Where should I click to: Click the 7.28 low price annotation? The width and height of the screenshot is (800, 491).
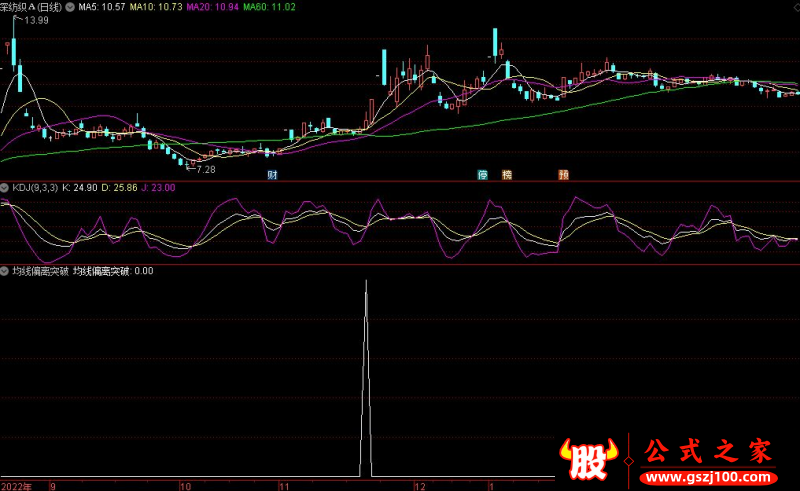coord(205,170)
